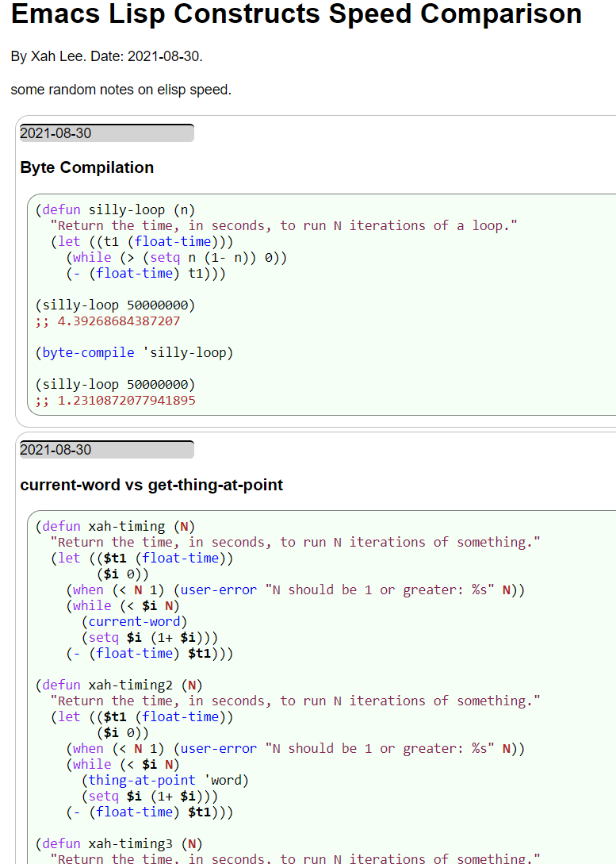This screenshot has width=616, height=864.
Task: Click the line '(let ((t1 (float-time)))'
Action: (x=142, y=241)
